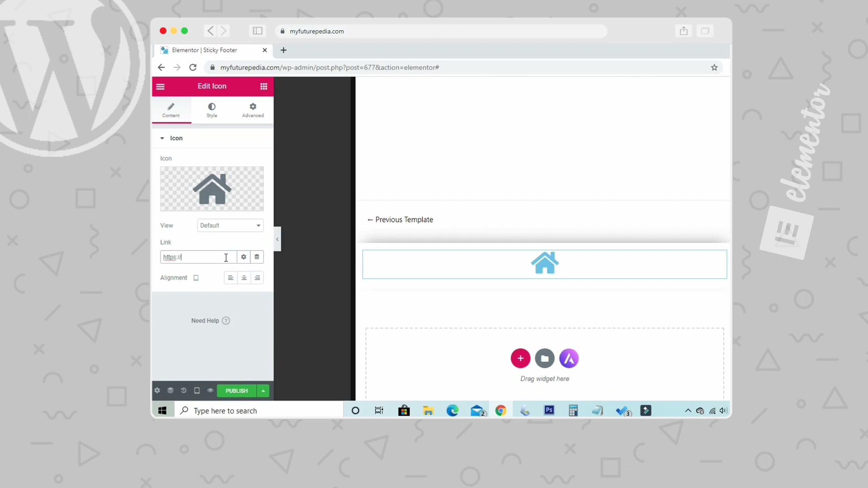Screen dimensions: 868x488
Task: Open Microsoft Store from taskbar
Action: (404, 410)
